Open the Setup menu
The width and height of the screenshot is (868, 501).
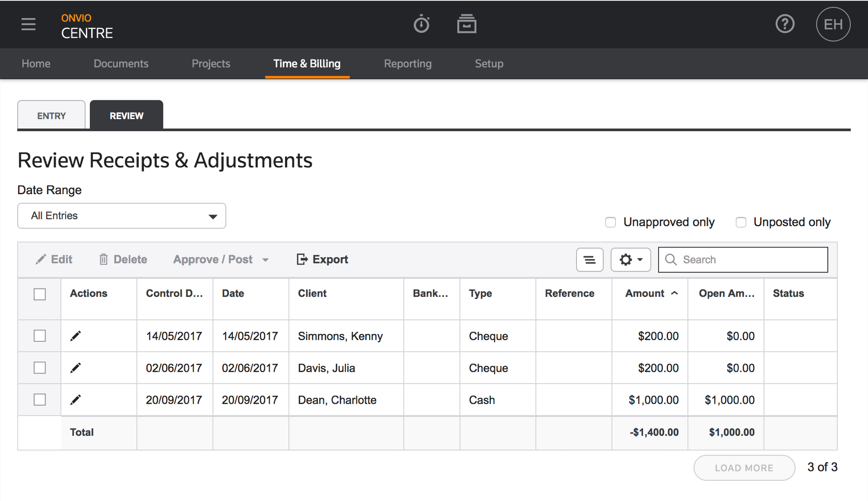point(489,64)
